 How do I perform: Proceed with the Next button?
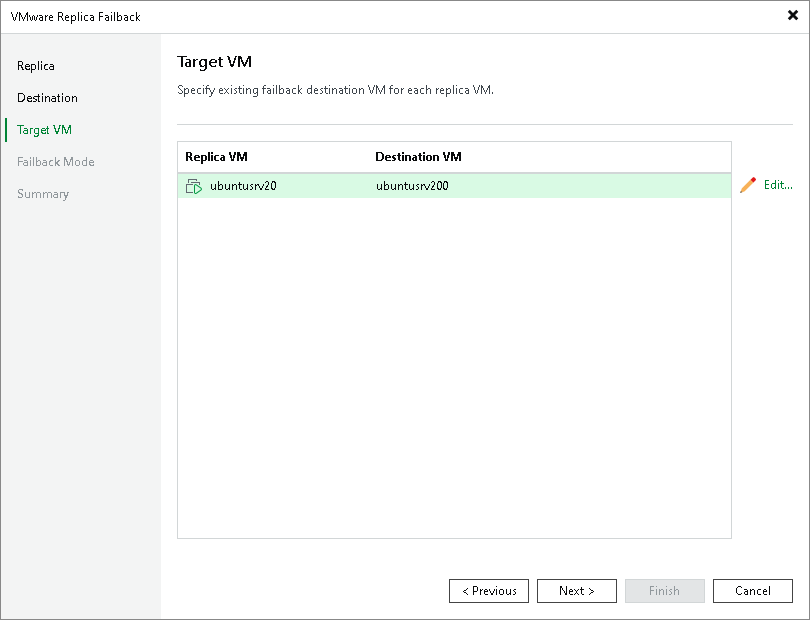[x=576, y=591]
